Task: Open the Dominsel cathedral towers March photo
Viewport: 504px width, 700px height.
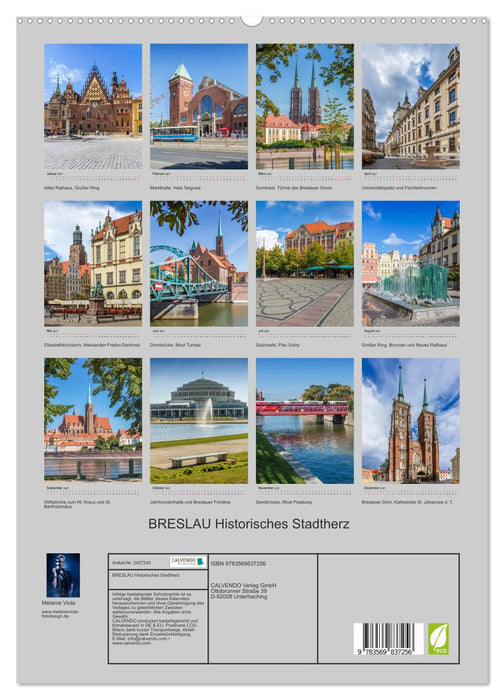Action: click(305, 106)
